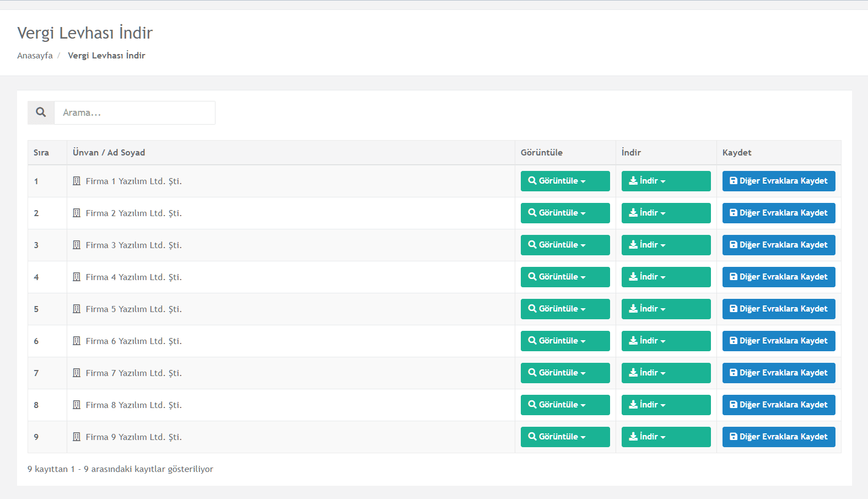Select 'Firma 3 Yazılım Ltd. Şti.' text
This screenshot has width=868, height=499.
133,245
